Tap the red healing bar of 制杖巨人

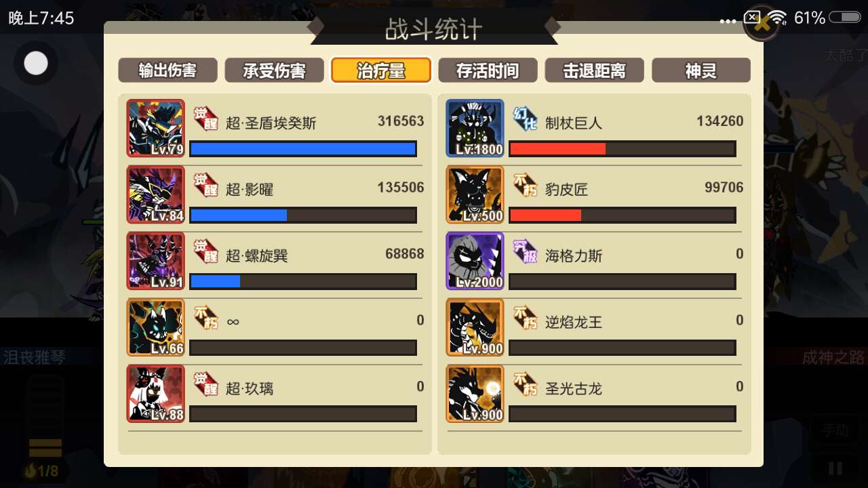click(557, 148)
